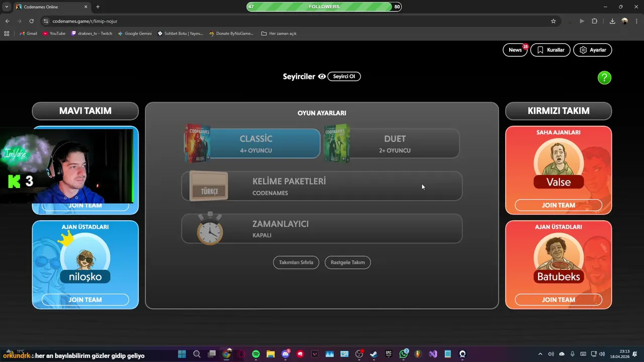Toggle the spectators eye icon
This screenshot has width=644, height=362.
pos(322,76)
